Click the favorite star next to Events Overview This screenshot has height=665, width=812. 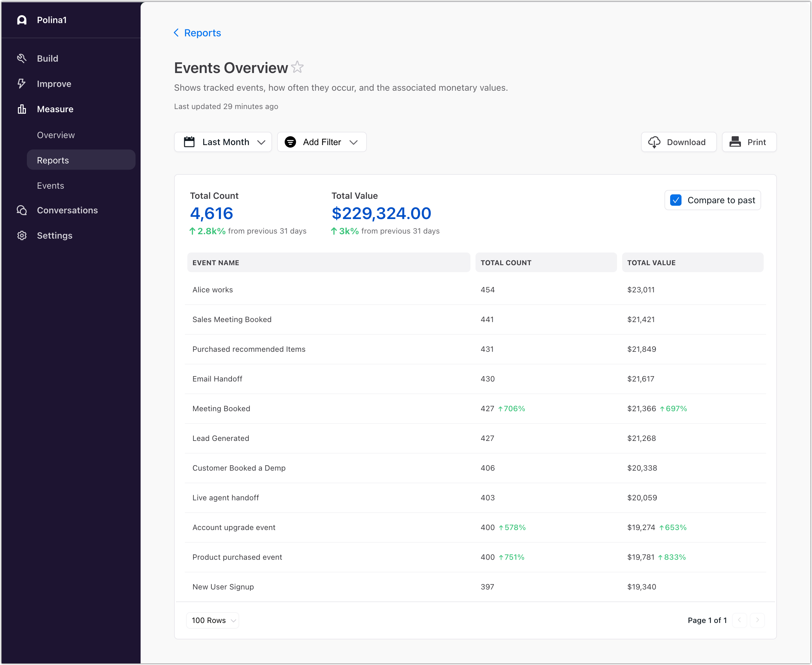click(297, 67)
